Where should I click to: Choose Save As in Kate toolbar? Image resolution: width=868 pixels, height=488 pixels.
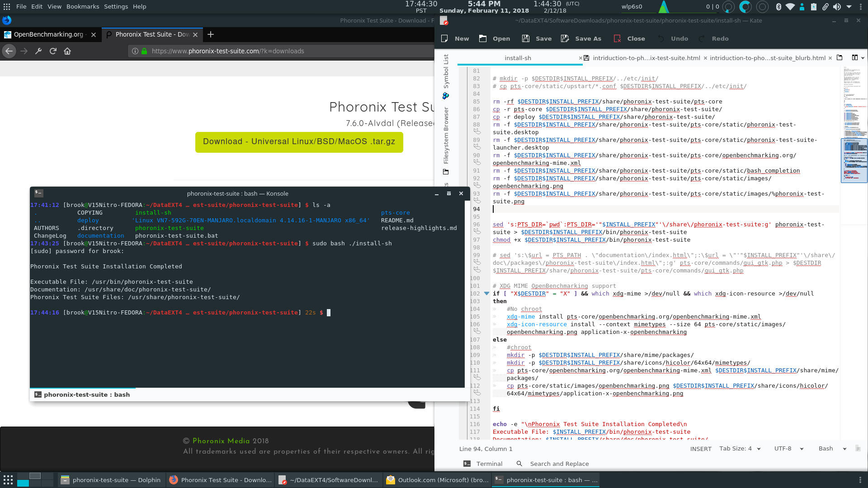581,38
